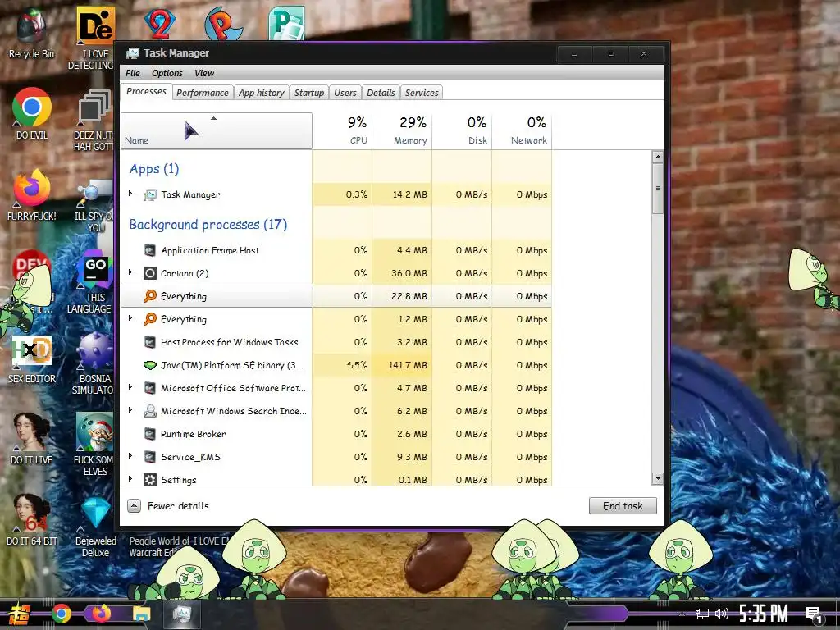Click the network tray icon
This screenshot has width=840, height=630.
coord(702,614)
